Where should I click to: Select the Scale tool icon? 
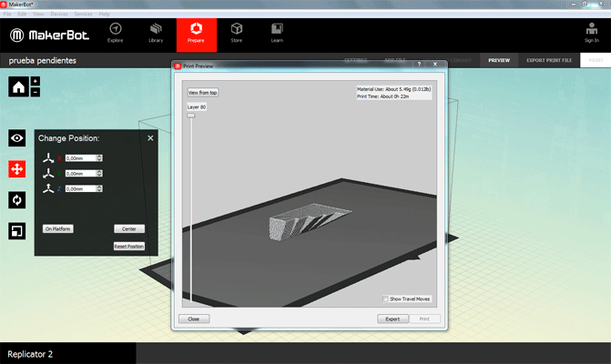[16, 231]
